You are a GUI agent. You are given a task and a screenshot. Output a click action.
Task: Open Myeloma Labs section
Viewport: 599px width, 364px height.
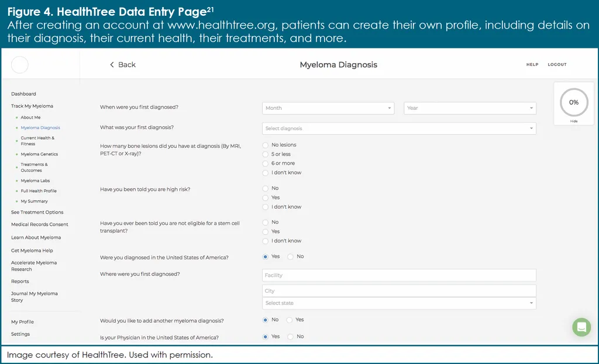click(x=35, y=181)
